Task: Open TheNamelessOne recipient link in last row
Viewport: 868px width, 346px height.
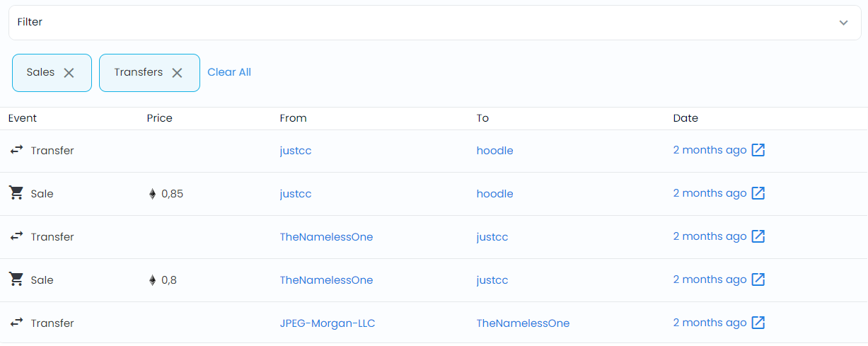Action: pos(523,323)
